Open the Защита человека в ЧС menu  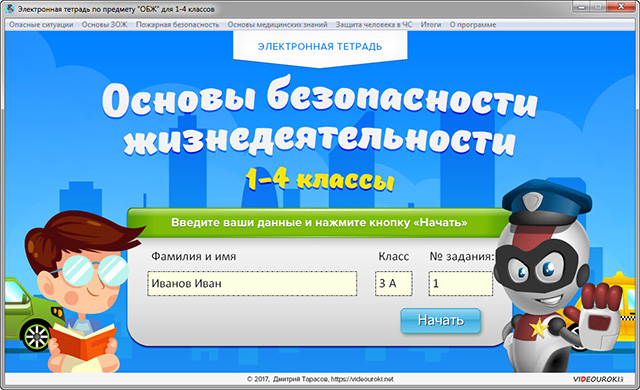(374, 24)
